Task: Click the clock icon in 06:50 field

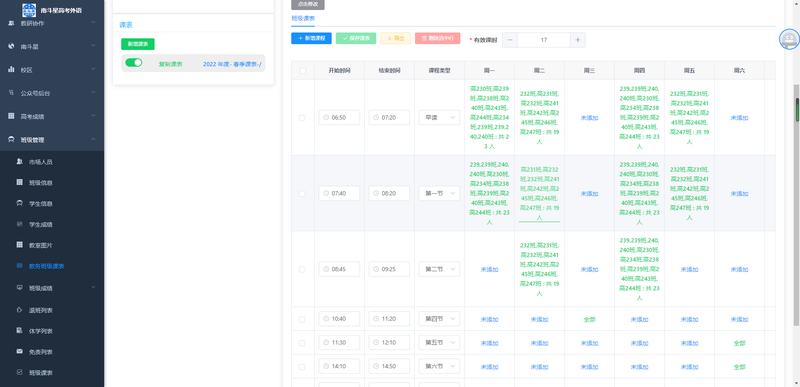Action: [326, 118]
